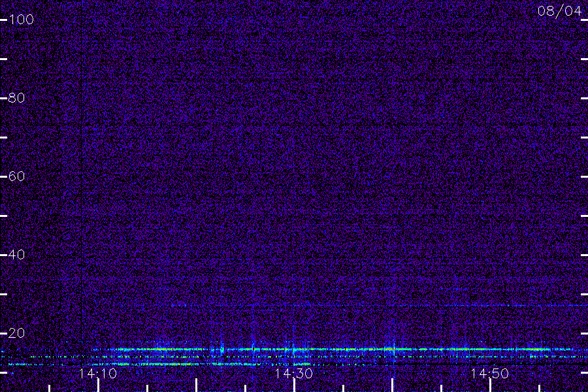Click the 80 frequency axis label

click(x=16, y=98)
